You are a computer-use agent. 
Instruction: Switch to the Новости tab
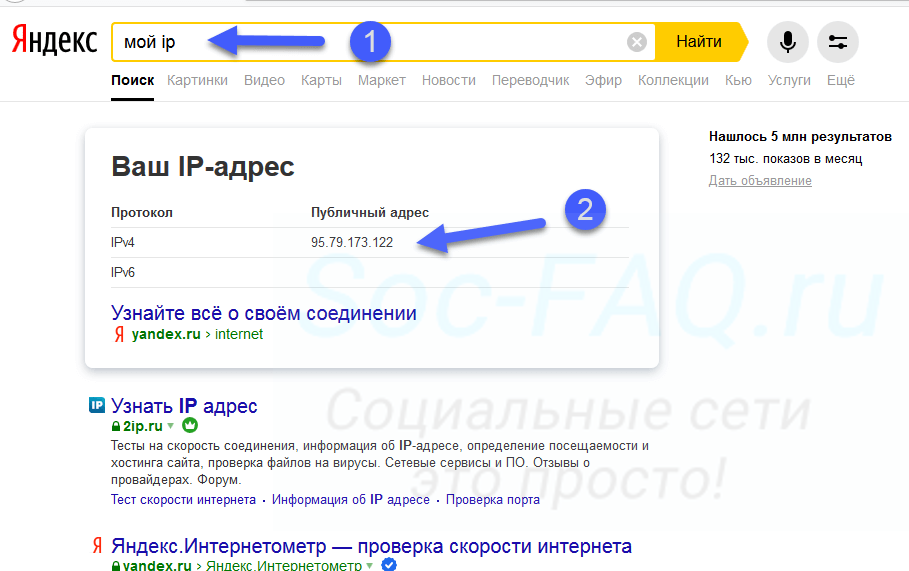tap(449, 80)
